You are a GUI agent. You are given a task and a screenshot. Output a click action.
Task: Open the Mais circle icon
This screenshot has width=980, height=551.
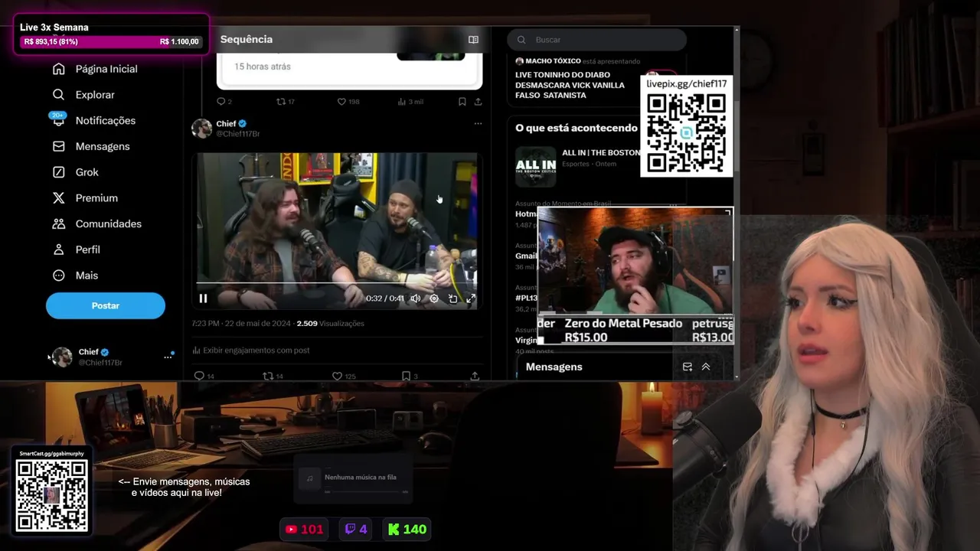[x=59, y=275]
